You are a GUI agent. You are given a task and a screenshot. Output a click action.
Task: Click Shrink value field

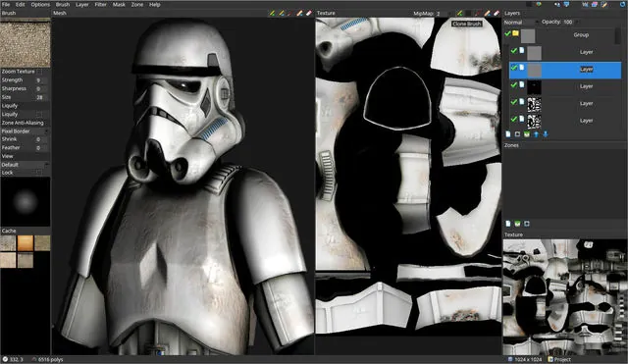[x=40, y=139]
